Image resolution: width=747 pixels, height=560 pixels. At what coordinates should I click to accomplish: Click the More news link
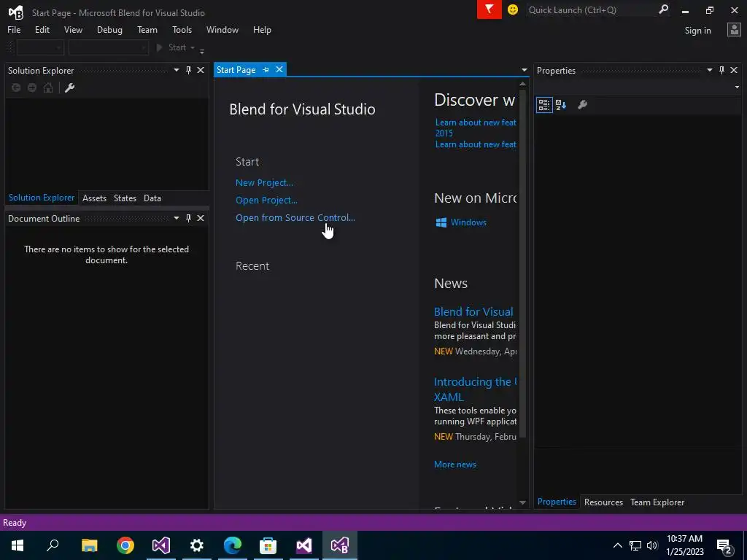pos(455,464)
